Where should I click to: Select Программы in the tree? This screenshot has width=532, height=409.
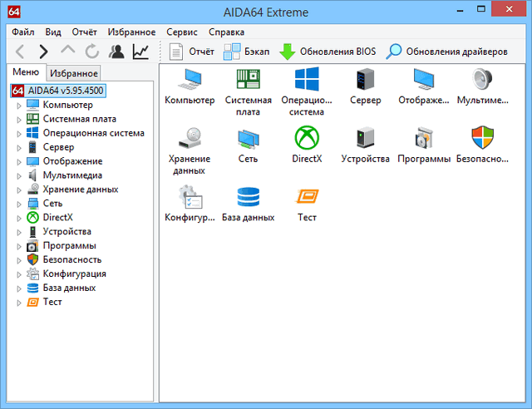[69, 245]
